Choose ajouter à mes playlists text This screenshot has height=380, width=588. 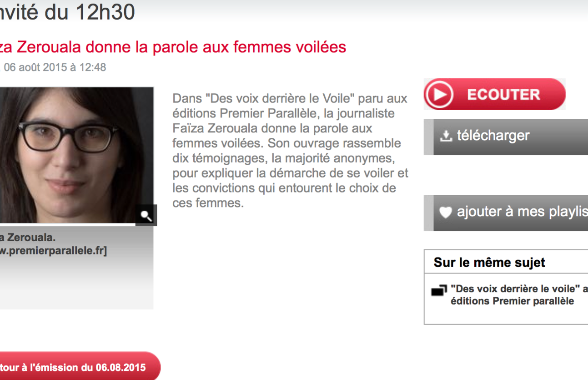[522, 213]
